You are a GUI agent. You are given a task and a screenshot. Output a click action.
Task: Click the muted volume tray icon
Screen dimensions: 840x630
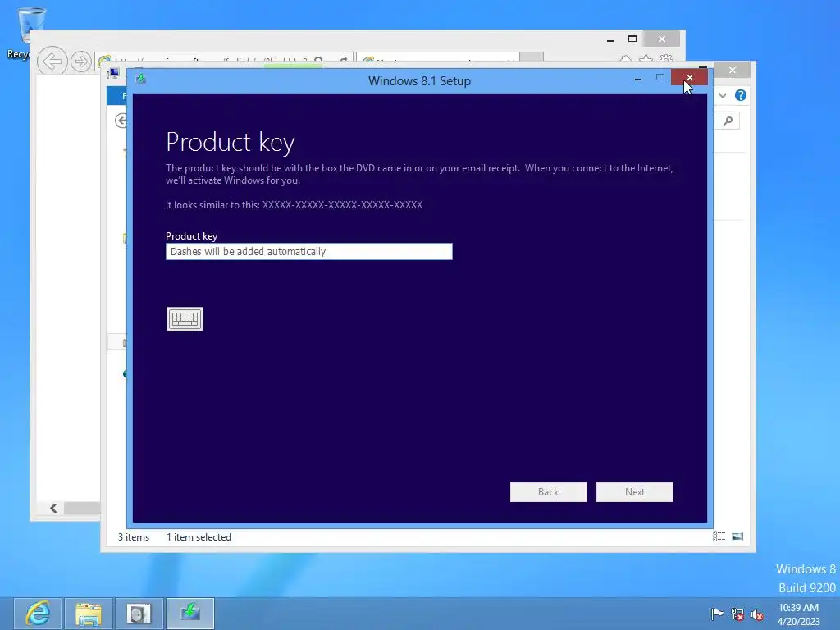click(x=757, y=614)
